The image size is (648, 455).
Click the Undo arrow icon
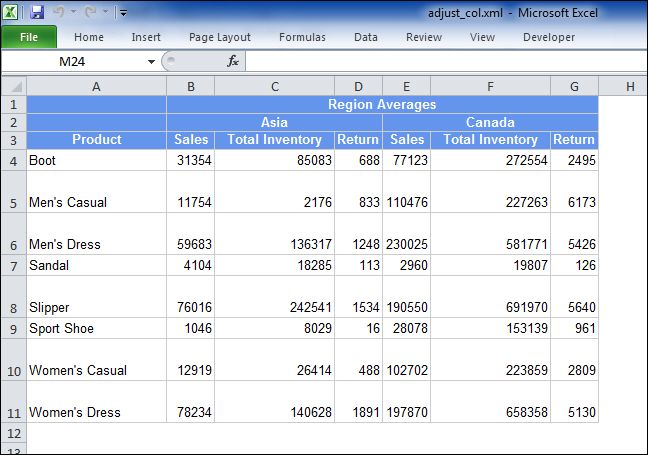pyautogui.click(x=59, y=13)
